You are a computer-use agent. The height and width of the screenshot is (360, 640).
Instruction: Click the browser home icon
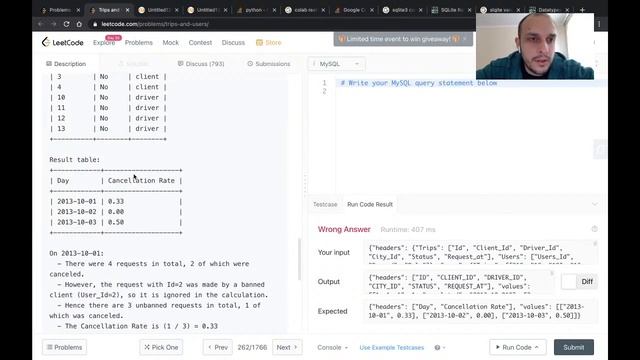[x=79, y=24]
